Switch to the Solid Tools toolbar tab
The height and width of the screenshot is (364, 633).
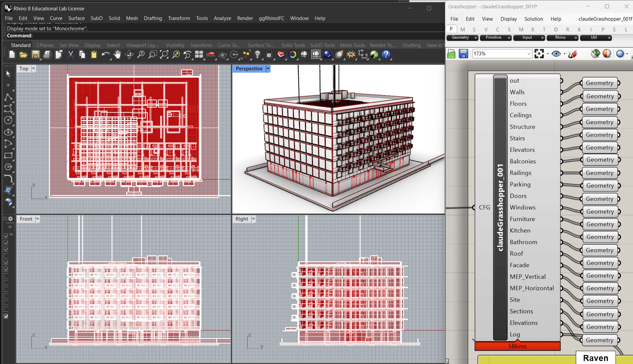293,45
